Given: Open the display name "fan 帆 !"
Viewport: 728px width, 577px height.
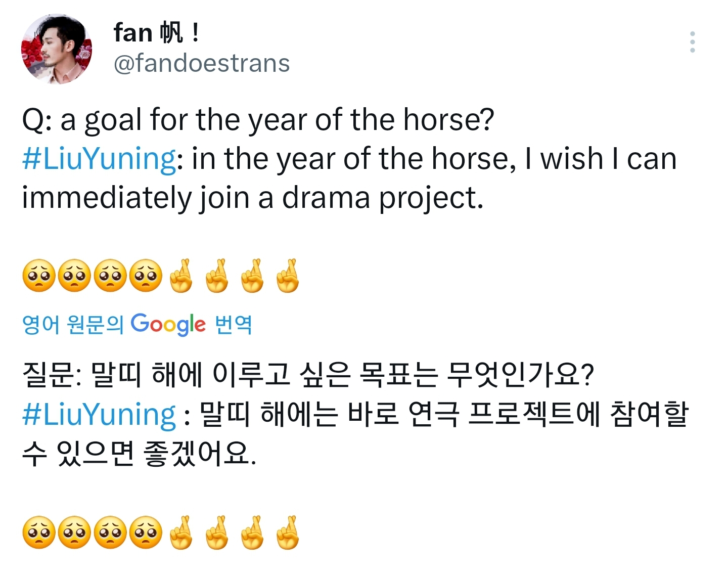Looking at the screenshot, I should (x=157, y=33).
